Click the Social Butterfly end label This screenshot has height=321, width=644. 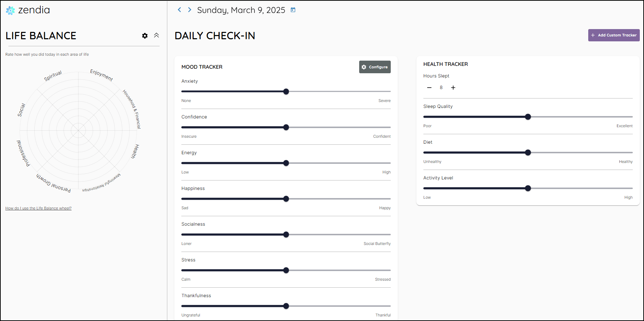tap(377, 244)
